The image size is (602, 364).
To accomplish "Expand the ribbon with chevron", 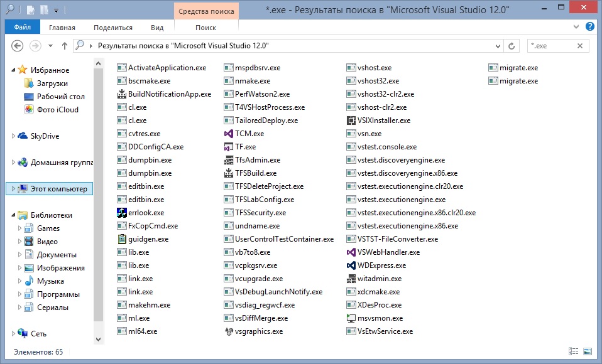I will (576, 27).
